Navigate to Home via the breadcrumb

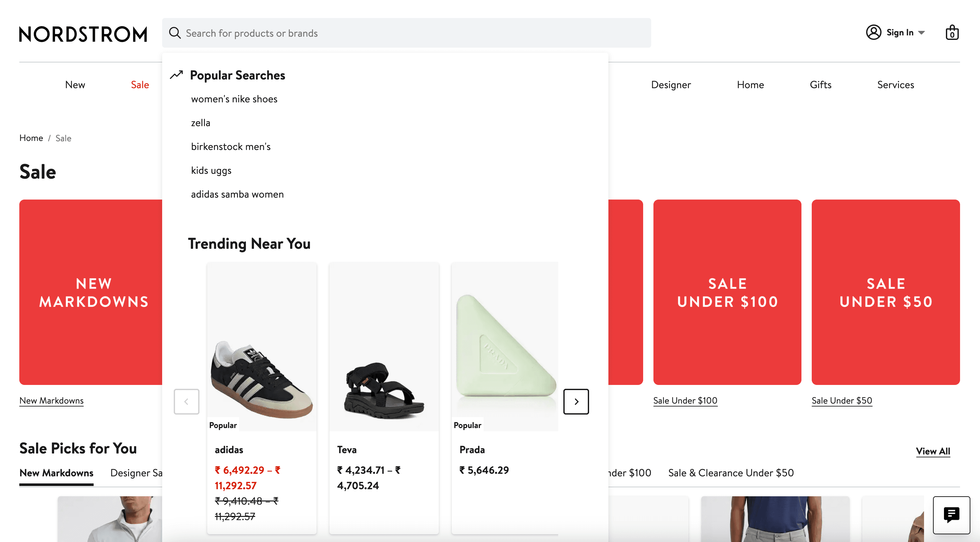click(31, 138)
